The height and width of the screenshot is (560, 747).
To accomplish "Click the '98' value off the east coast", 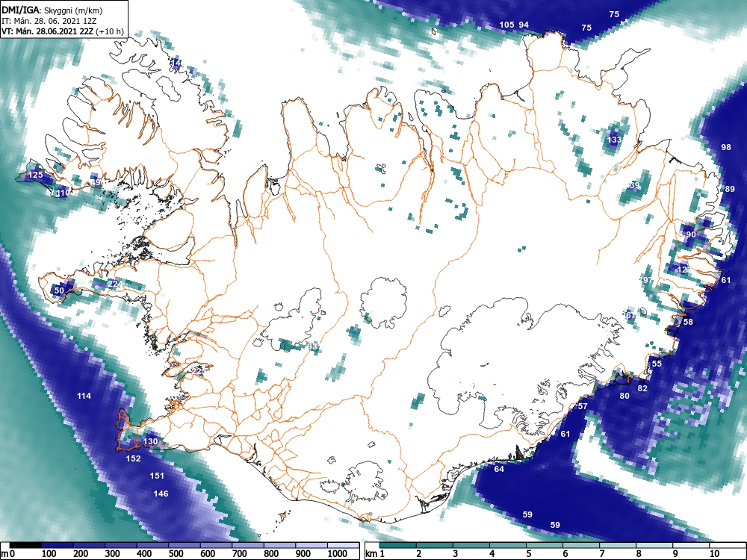I will pyautogui.click(x=725, y=147).
